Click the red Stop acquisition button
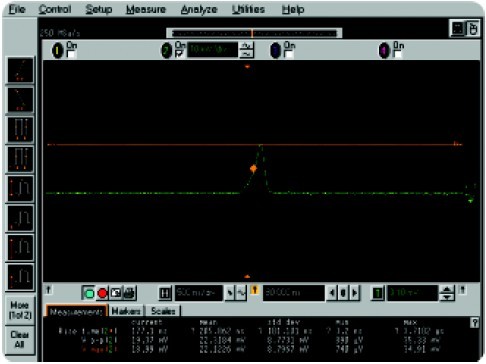 pyautogui.click(x=102, y=293)
